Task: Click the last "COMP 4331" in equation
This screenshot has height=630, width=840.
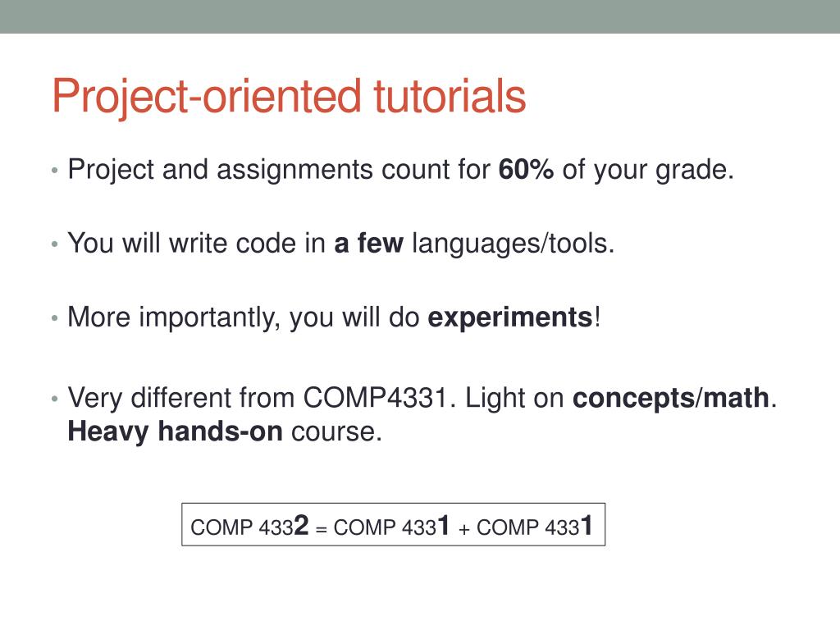Action: [534, 527]
